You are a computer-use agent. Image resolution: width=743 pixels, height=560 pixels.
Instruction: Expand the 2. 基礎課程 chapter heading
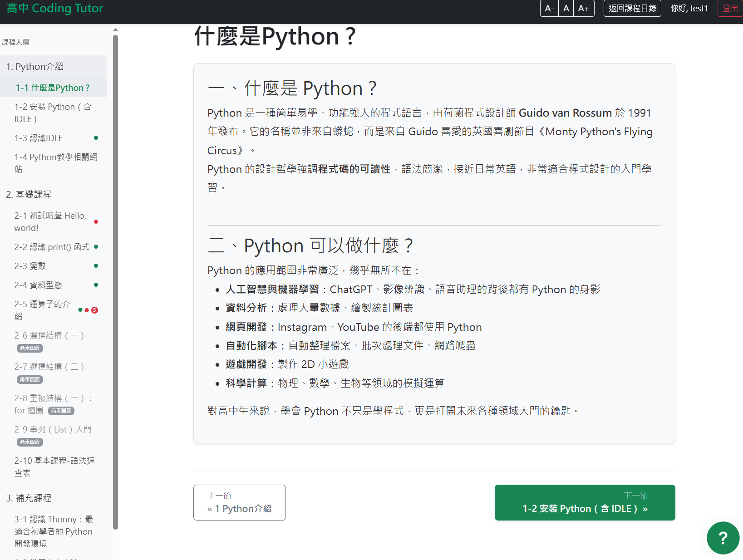29,195
